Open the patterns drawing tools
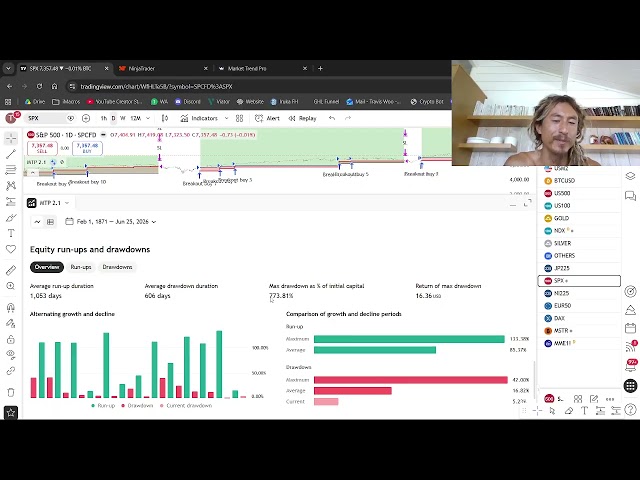Viewport: 640px width, 480px height. tap(11, 186)
